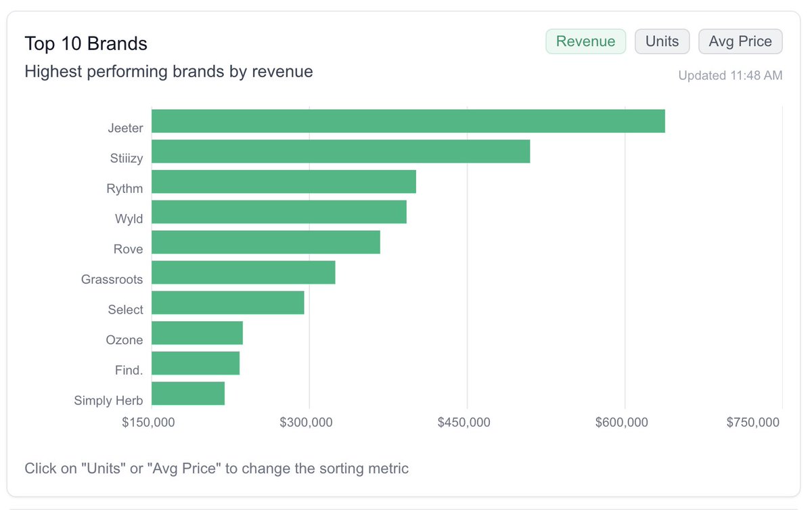Viewport: 812px width, 510px height.
Task: Click the $300,000 axis label
Action: 306,423
